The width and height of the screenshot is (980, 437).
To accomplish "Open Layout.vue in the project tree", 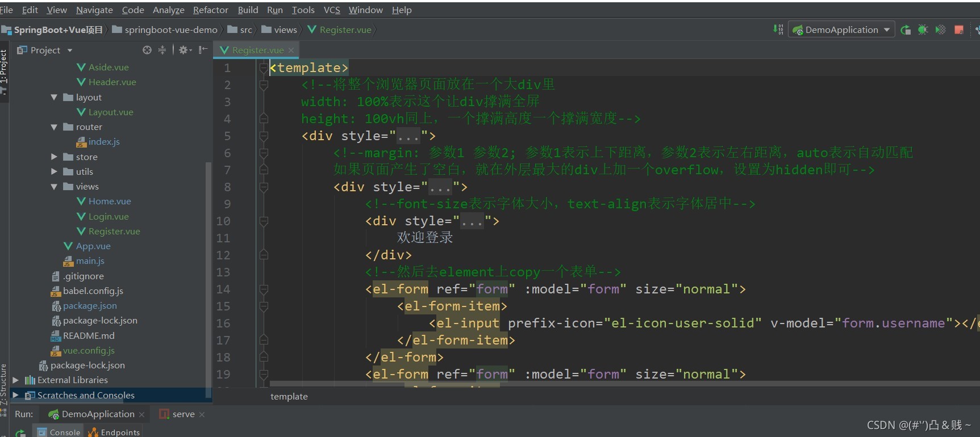I will [x=105, y=112].
